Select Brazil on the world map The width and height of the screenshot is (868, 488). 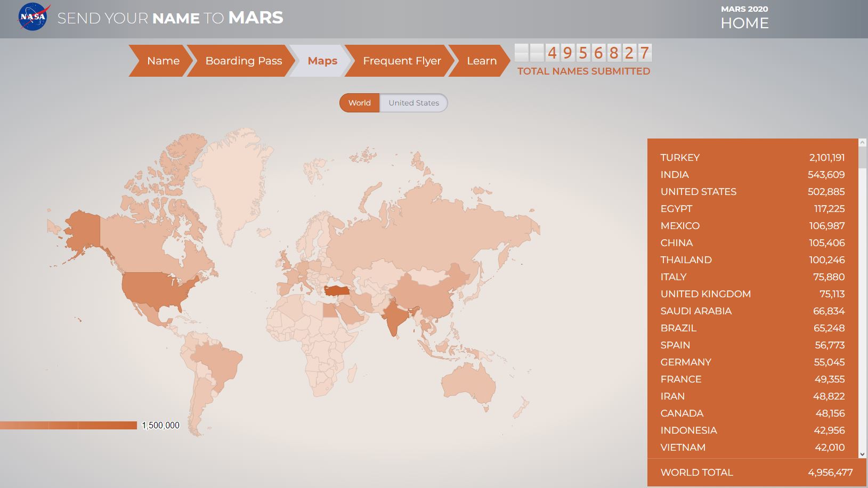pos(219,364)
